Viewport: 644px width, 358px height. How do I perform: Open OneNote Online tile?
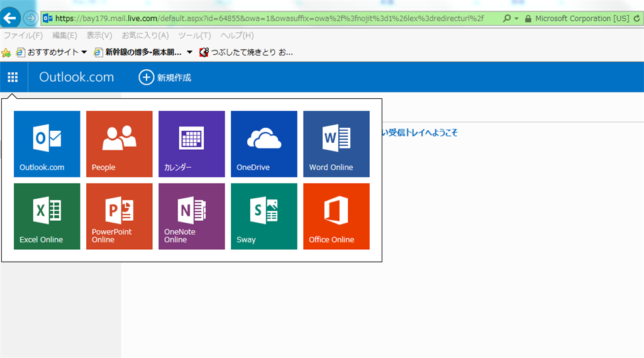(x=191, y=216)
